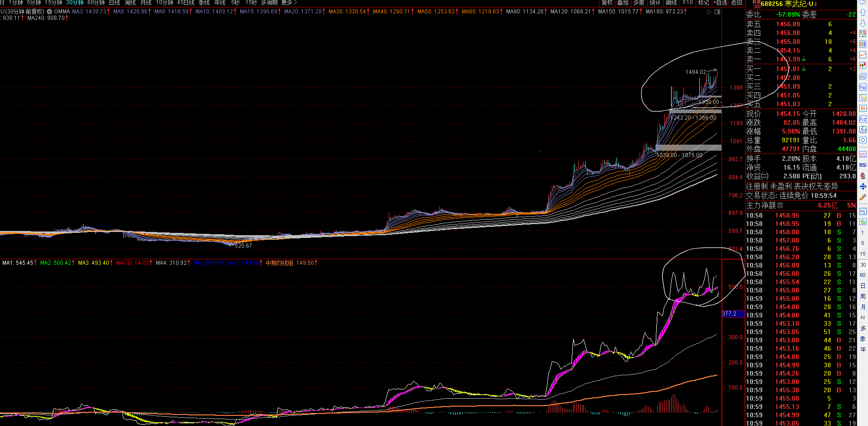Switch to 60分钟 tab

[96, 3]
